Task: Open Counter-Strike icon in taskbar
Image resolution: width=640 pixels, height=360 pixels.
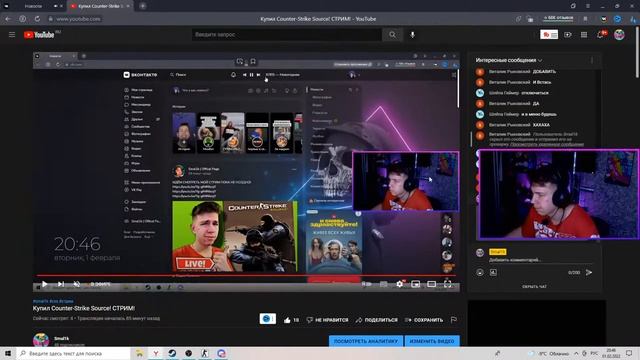Action: (204, 353)
